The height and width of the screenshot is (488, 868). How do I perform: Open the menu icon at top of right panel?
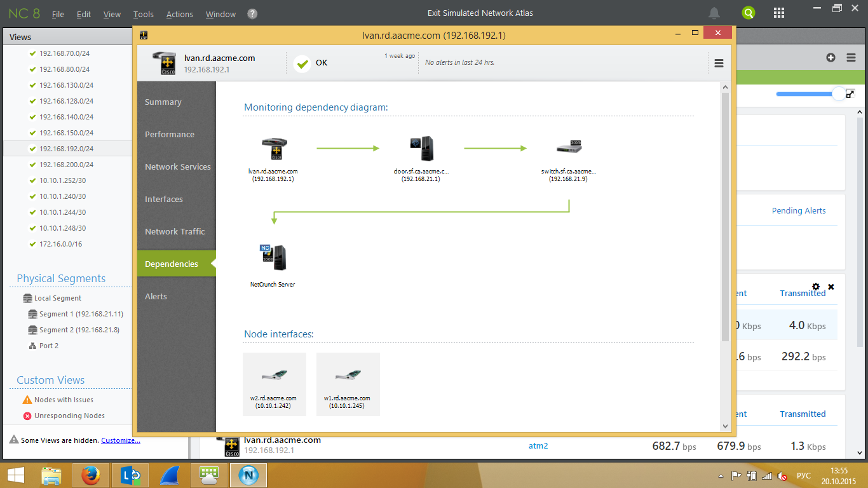pyautogui.click(x=851, y=57)
